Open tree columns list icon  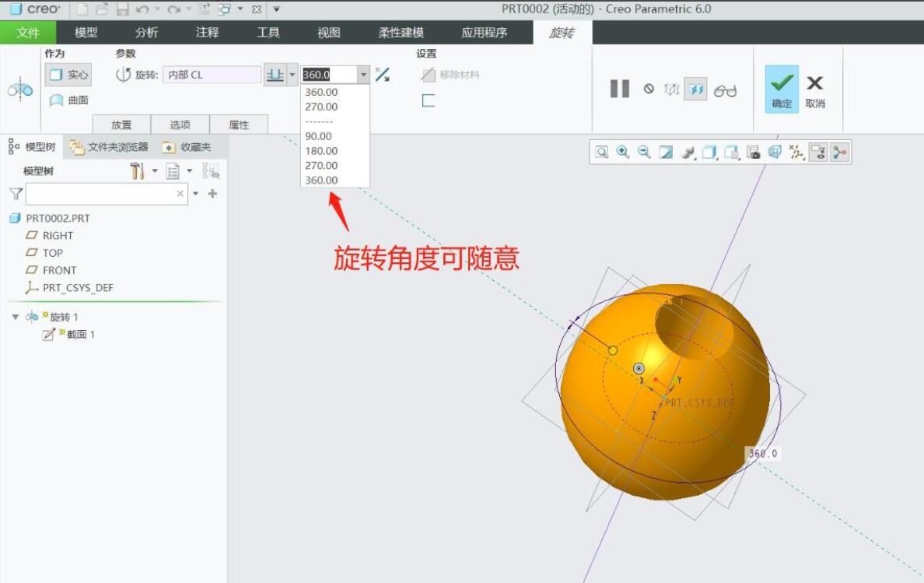[173, 171]
